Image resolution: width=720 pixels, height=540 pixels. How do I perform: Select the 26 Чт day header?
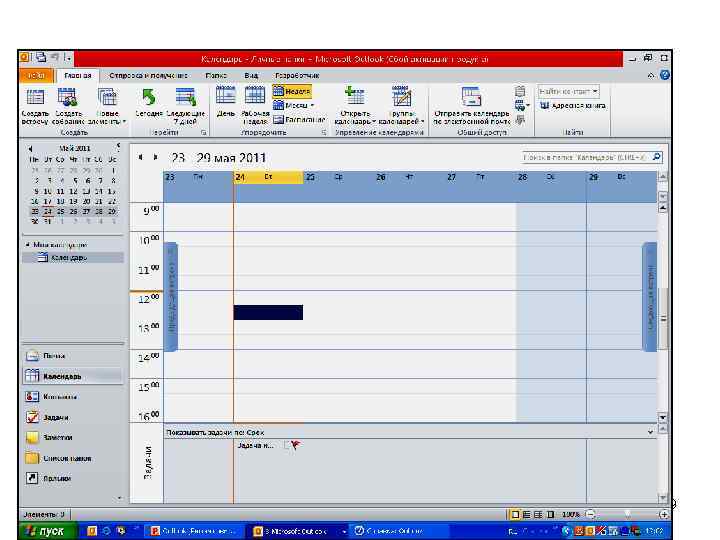coord(410,177)
